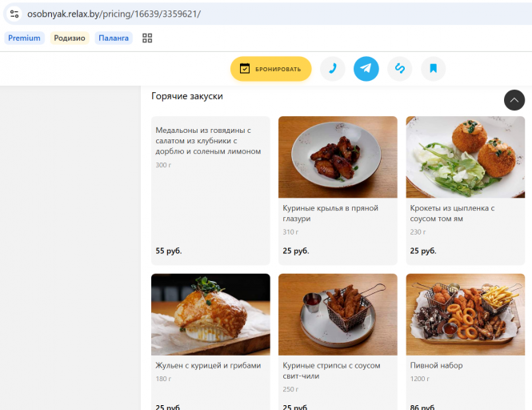Open the chicken strips photo thumbnail

[338, 315]
